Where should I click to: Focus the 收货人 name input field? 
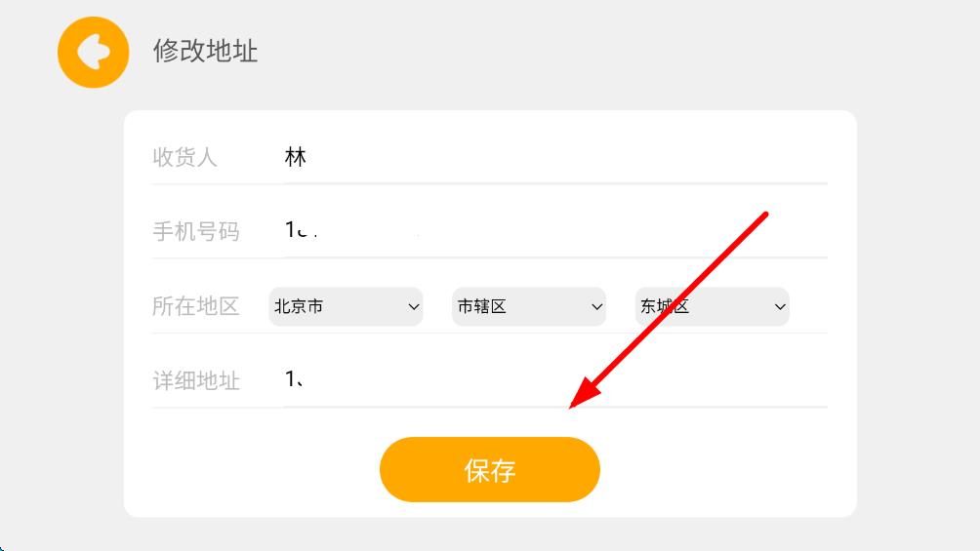point(556,157)
